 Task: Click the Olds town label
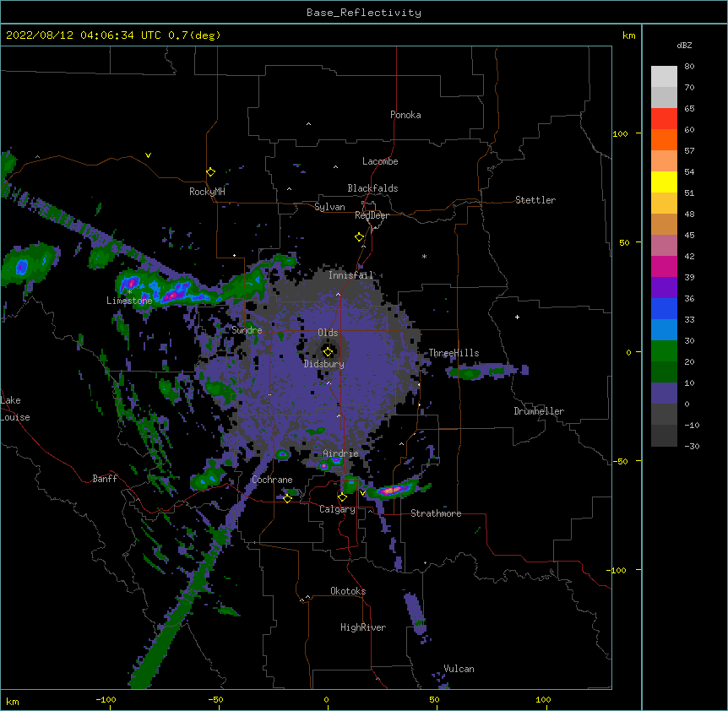[x=328, y=333]
